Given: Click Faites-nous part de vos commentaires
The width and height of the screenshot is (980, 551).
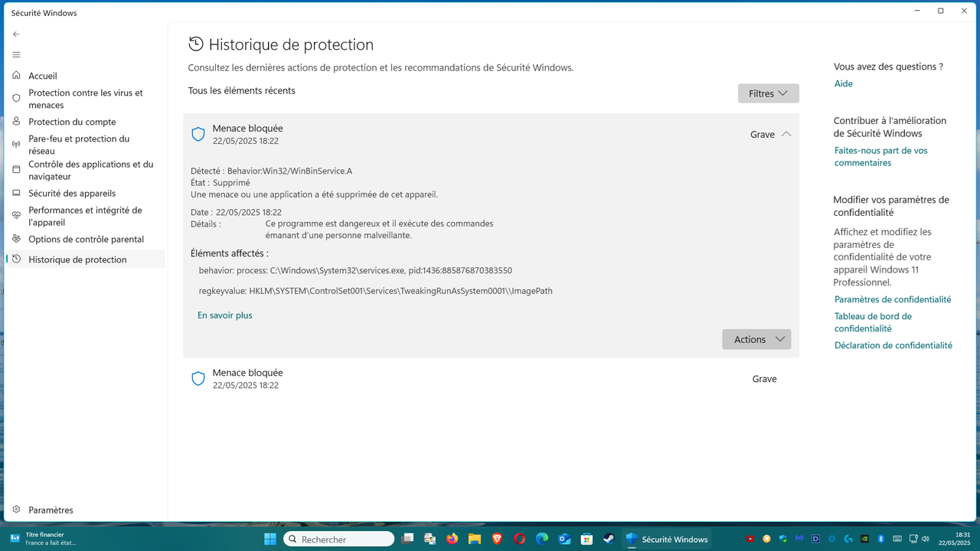Looking at the screenshot, I should click(x=880, y=157).
